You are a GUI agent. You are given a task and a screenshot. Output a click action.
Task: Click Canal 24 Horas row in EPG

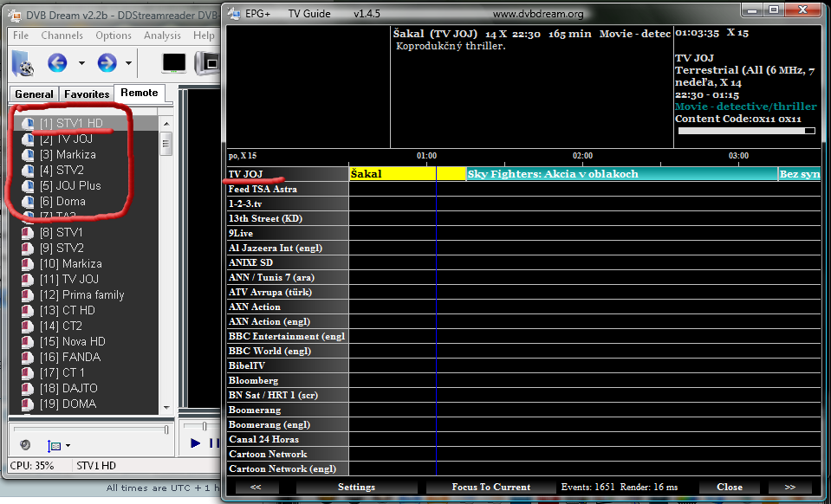tap(287, 439)
